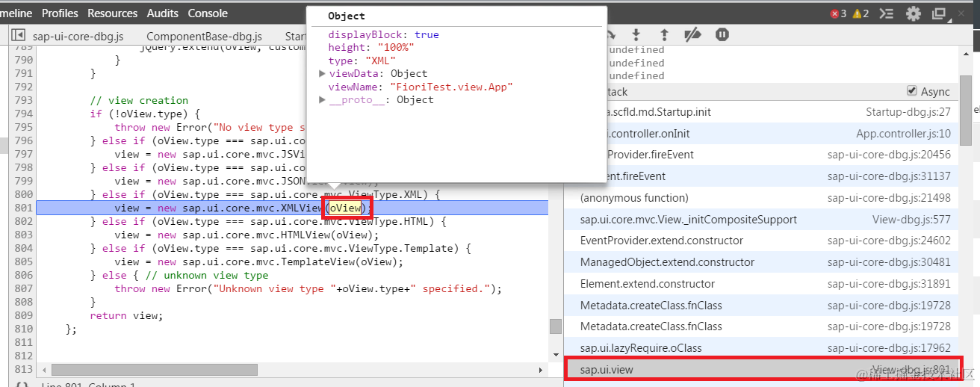Toggle pause on exceptions button
The width and height of the screenshot is (980, 387).
point(722,34)
